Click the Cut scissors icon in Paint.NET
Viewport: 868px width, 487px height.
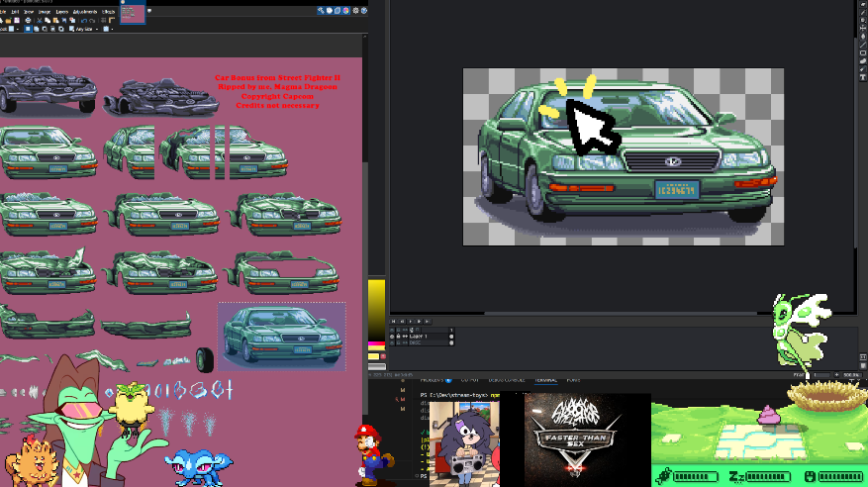(40, 21)
